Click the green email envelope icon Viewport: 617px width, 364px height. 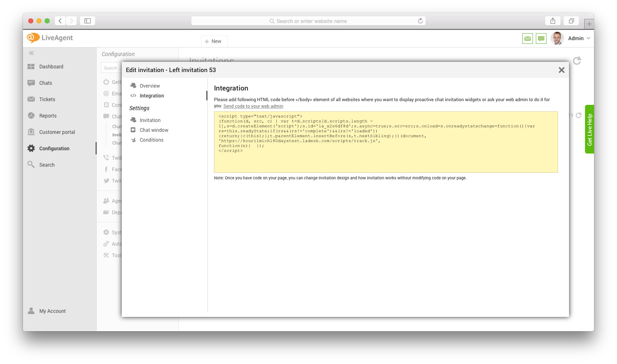coord(527,38)
